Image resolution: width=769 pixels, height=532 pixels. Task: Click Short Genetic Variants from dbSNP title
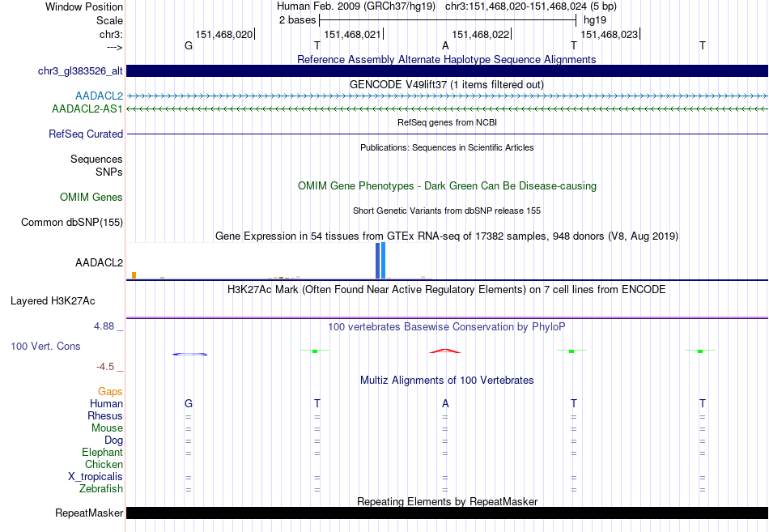point(447,211)
